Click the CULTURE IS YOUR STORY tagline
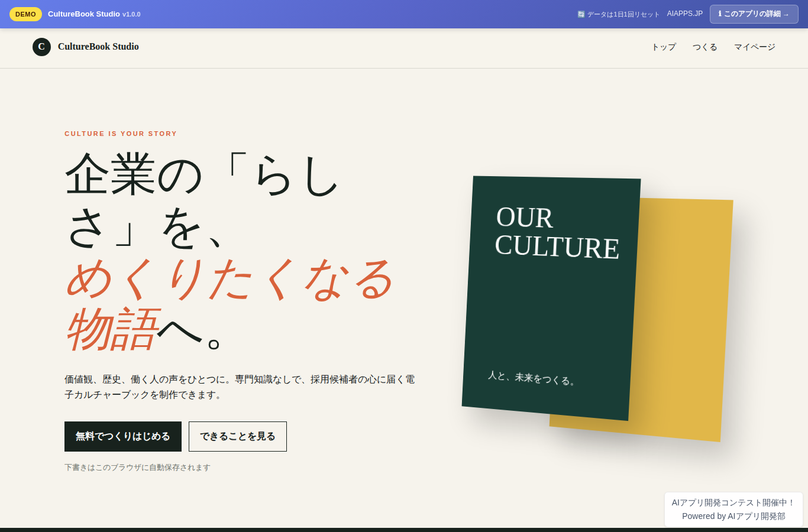The width and height of the screenshot is (808, 532). [x=121, y=134]
